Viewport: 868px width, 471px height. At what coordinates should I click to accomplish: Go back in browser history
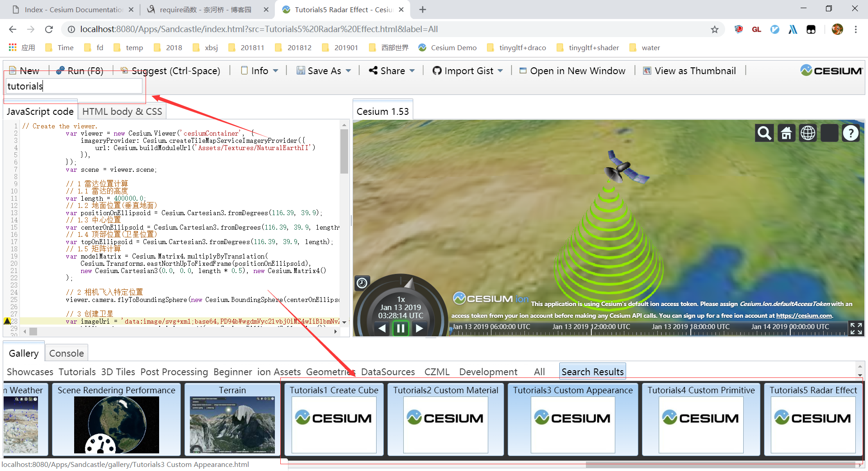pos(13,29)
